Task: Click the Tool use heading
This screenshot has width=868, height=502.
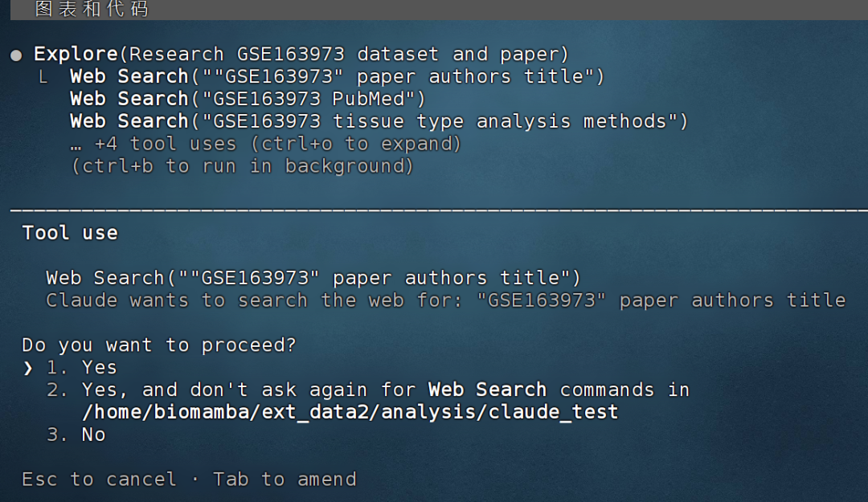Action: [70, 233]
